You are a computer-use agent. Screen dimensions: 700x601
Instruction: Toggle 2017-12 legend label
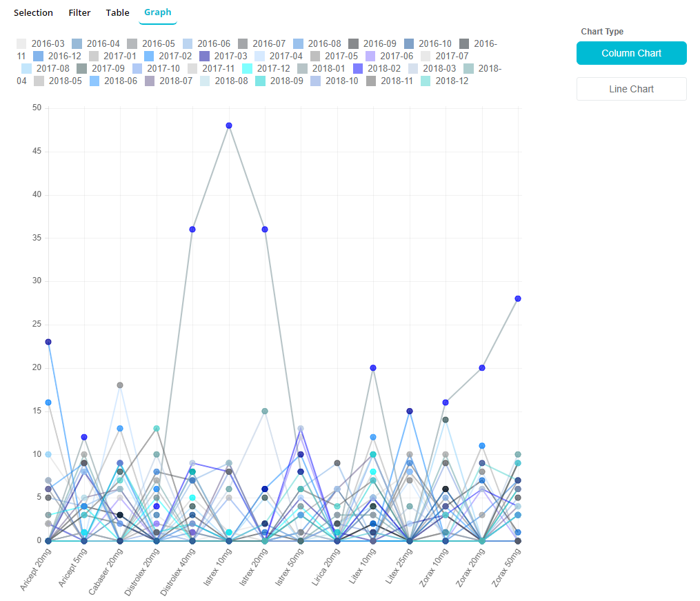(x=273, y=68)
